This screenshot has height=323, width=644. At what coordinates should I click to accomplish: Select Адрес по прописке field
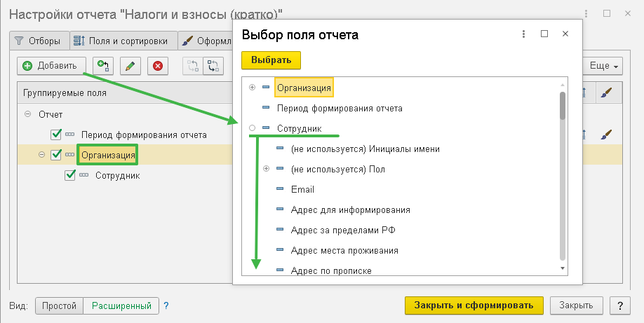click(331, 271)
